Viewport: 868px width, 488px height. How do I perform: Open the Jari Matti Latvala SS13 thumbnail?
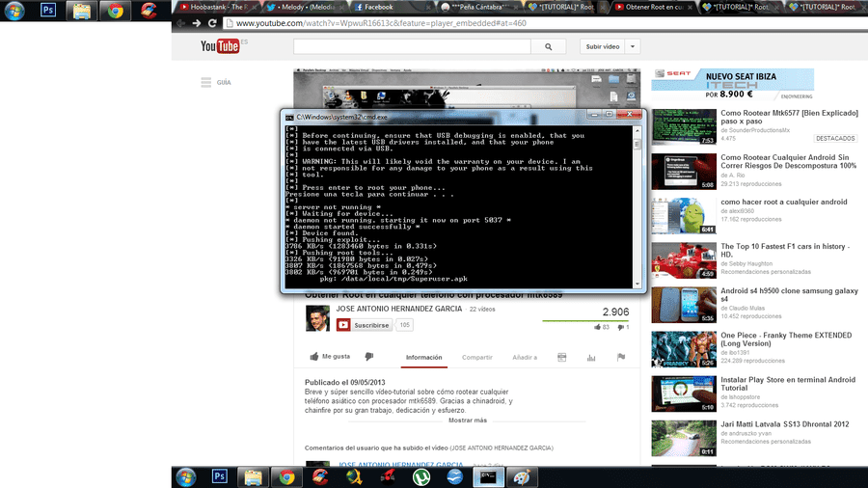(x=684, y=438)
